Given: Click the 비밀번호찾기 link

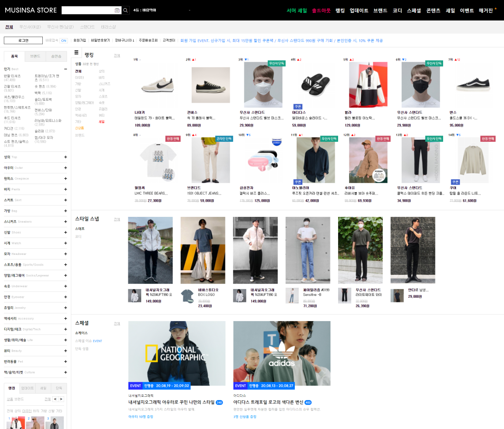Looking at the screenshot, I should coord(100,40).
